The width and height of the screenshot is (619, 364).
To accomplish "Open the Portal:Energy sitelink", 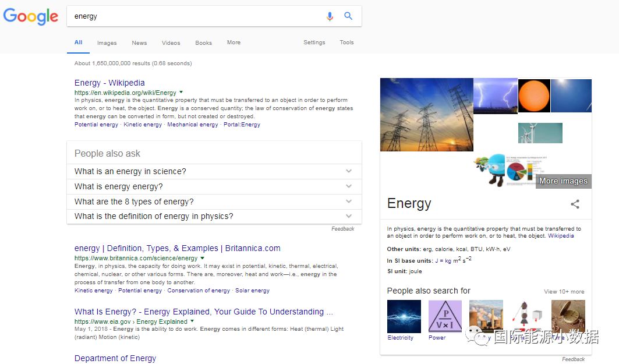I will pyautogui.click(x=242, y=125).
